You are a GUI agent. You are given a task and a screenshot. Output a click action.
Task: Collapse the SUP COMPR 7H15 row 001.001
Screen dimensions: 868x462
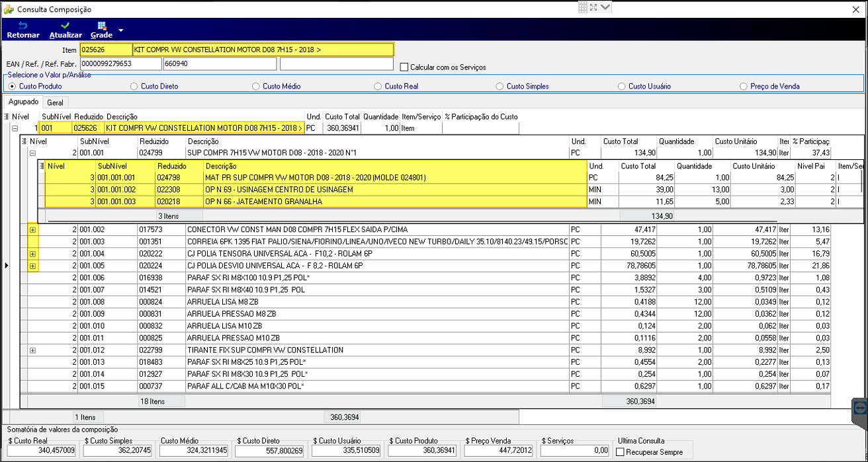32,153
